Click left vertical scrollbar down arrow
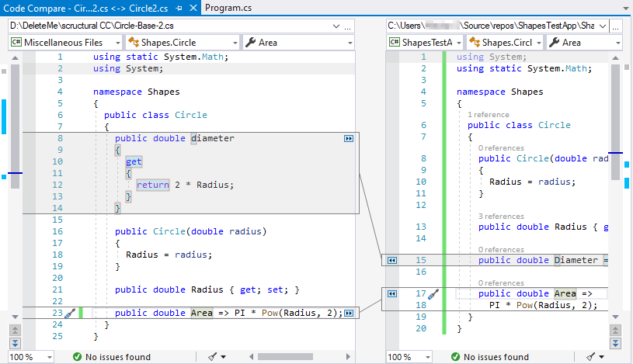This screenshot has height=364, width=633. [15, 317]
